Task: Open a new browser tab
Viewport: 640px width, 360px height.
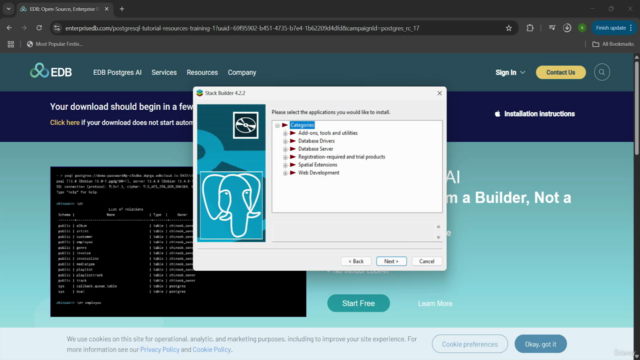Action: [x=122, y=9]
